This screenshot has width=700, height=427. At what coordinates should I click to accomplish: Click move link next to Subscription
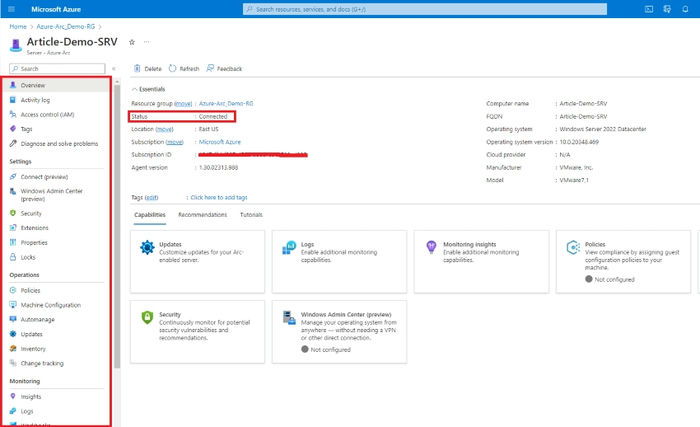[x=175, y=142]
